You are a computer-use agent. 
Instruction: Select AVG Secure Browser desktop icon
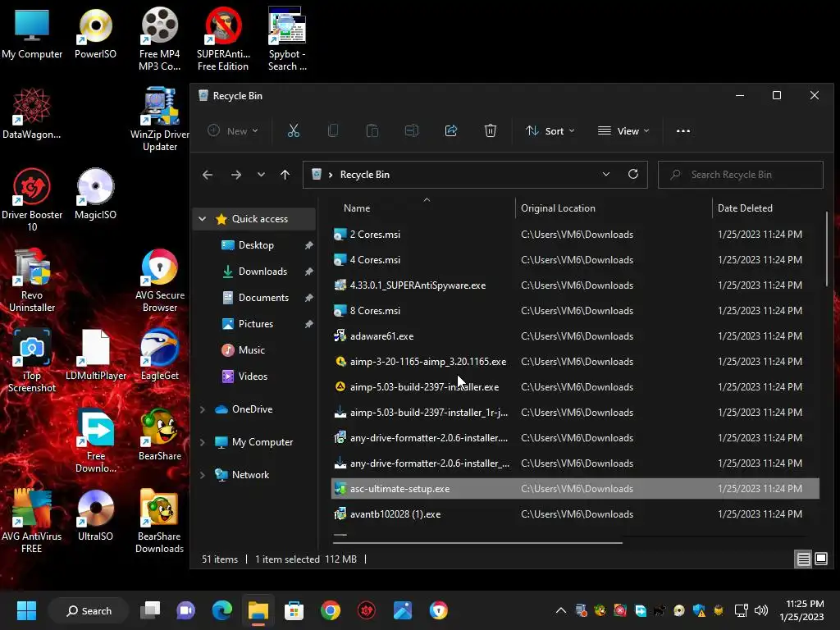point(160,281)
